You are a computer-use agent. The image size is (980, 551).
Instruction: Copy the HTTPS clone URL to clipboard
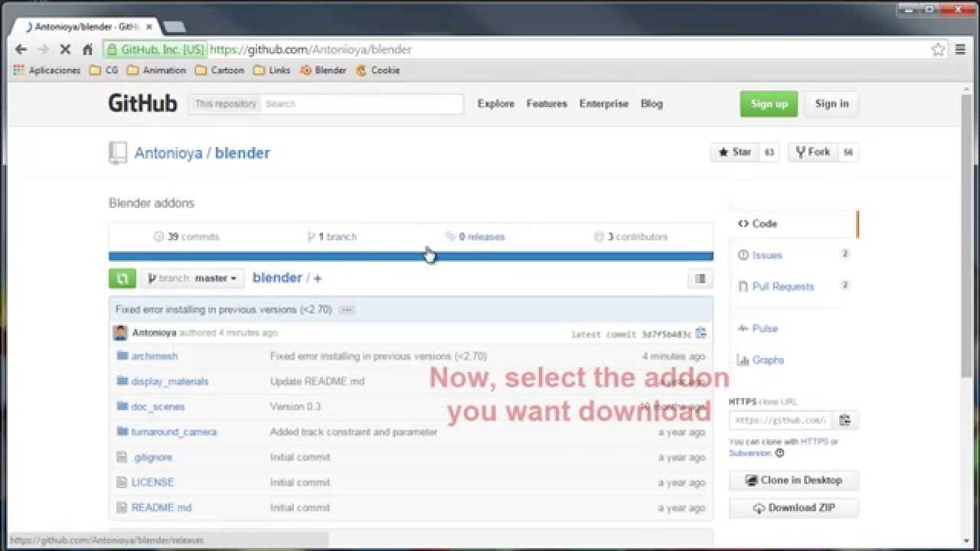coord(845,420)
